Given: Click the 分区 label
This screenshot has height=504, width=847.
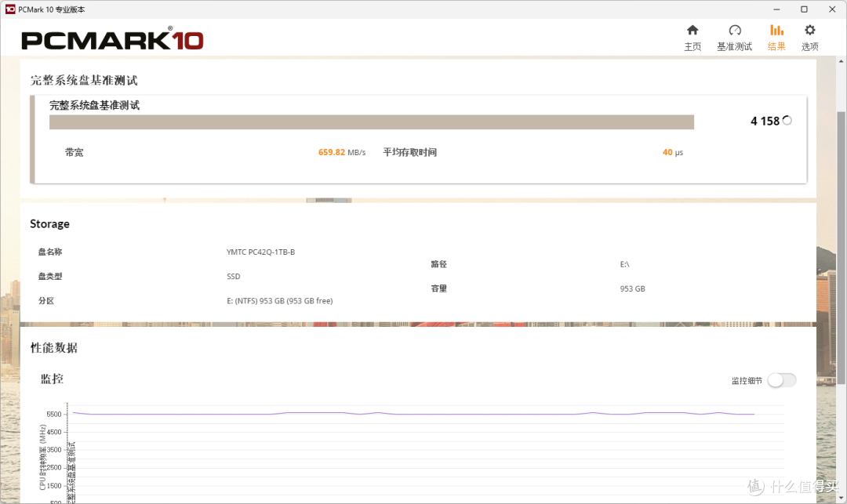Looking at the screenshot, I should coord(46,300).
